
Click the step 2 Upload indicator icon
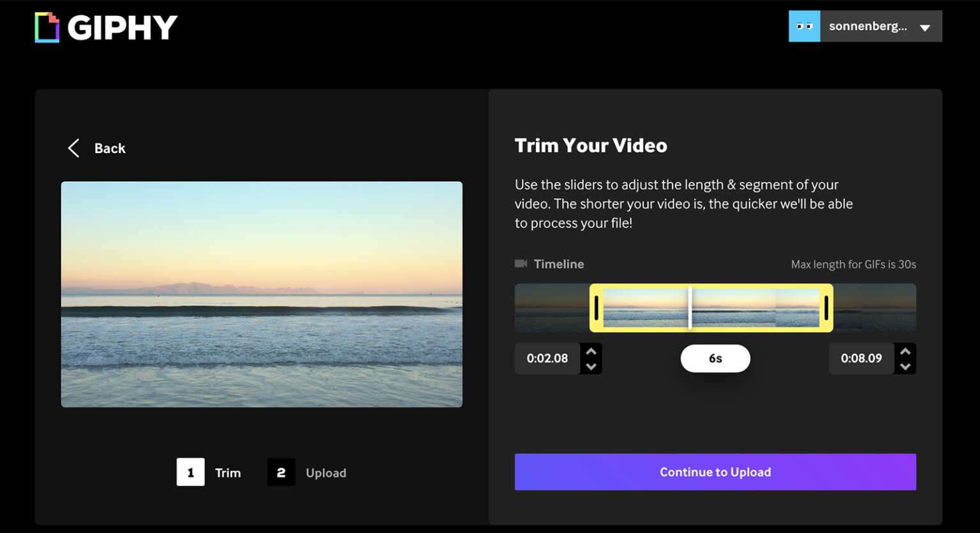[x=281, y=472]
